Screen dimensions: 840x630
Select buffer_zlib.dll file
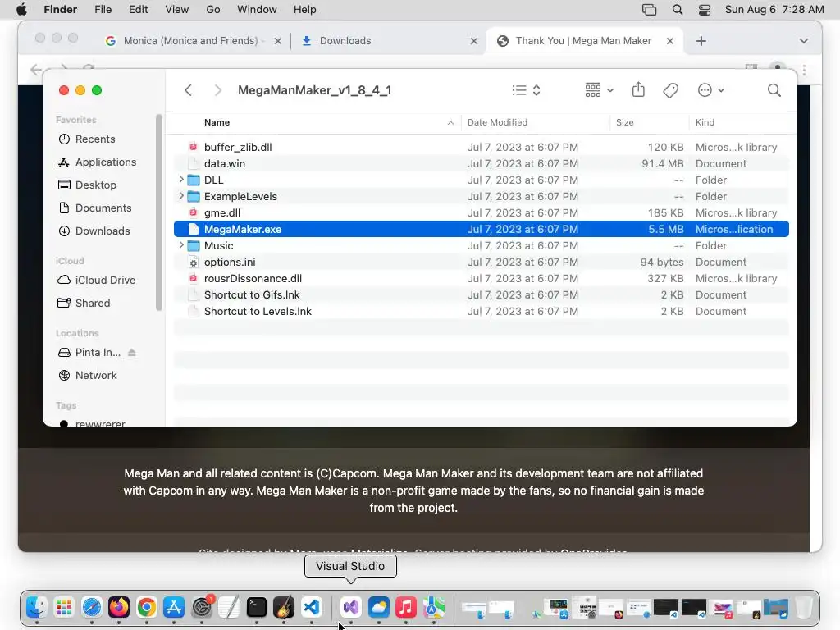point(481,147)
